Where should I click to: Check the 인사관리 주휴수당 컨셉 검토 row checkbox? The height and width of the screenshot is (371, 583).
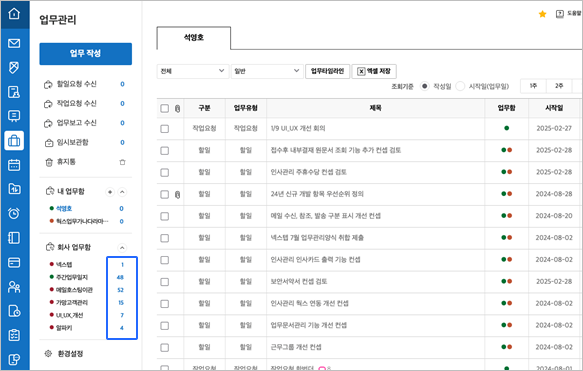[x=164, y=172]
